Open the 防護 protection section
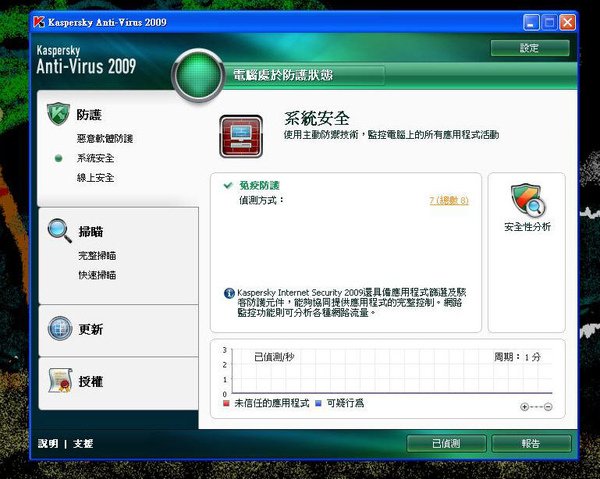This screenshot has height=479, width=600. [89, 115]
